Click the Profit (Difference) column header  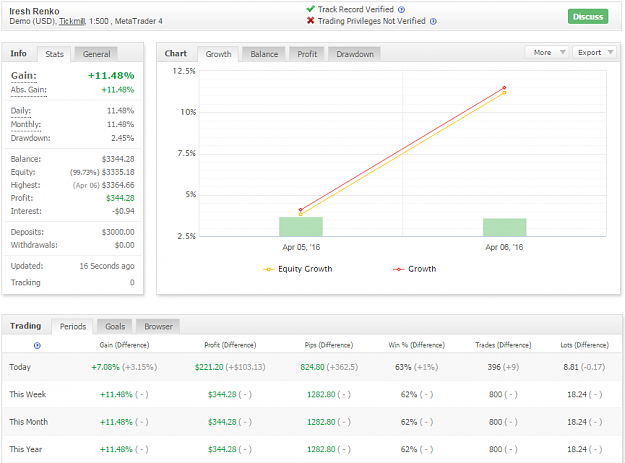coord(230,345)
